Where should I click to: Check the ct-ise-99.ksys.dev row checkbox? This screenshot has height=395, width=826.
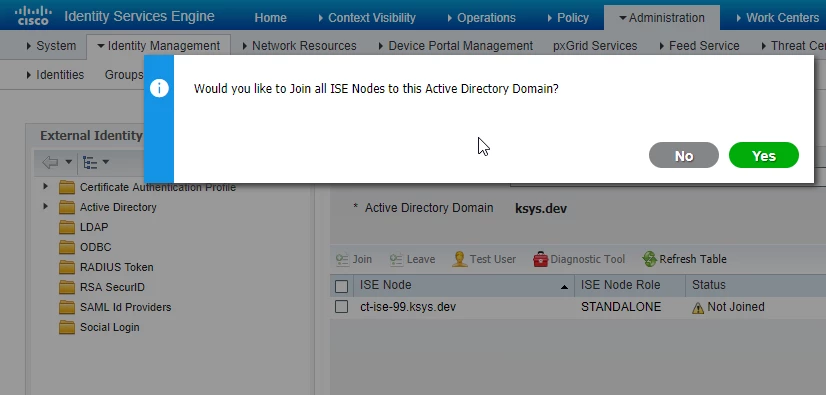pos(341,307)
